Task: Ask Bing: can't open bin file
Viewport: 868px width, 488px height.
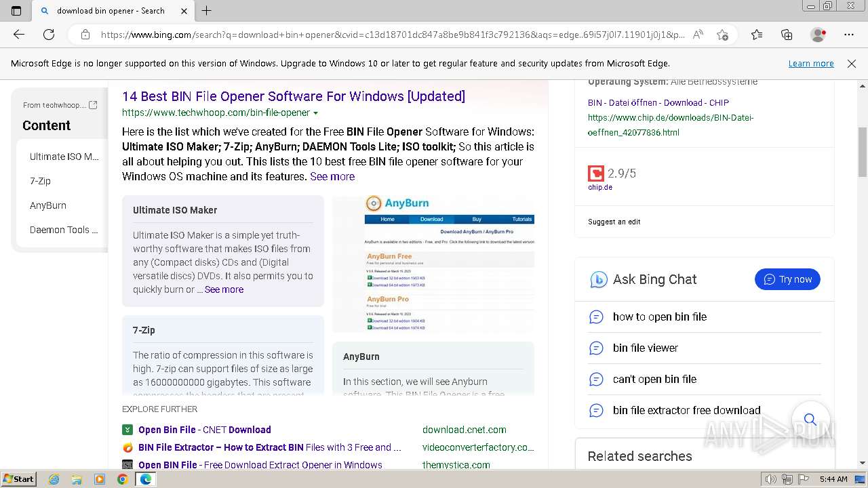Action: [x=654, y=379]
